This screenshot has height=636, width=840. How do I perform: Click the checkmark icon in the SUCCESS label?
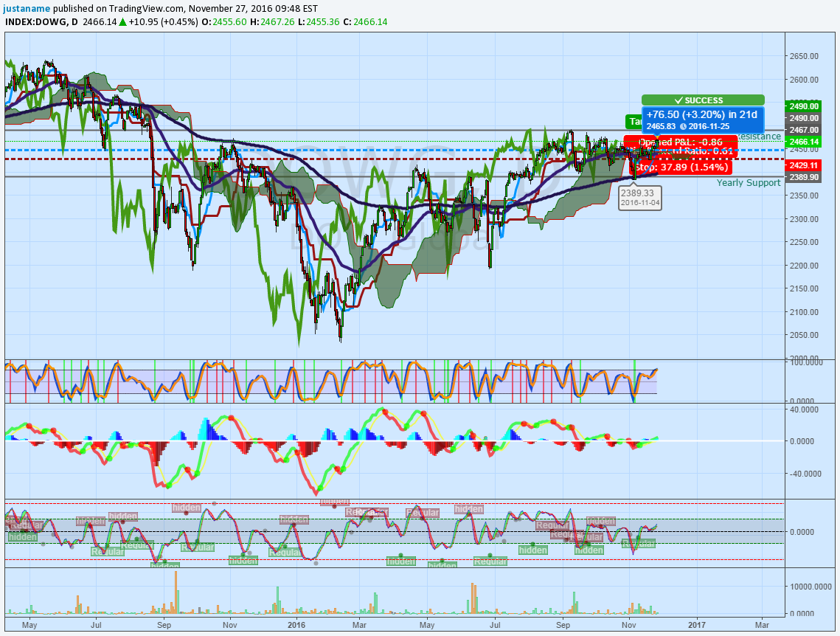678,100
